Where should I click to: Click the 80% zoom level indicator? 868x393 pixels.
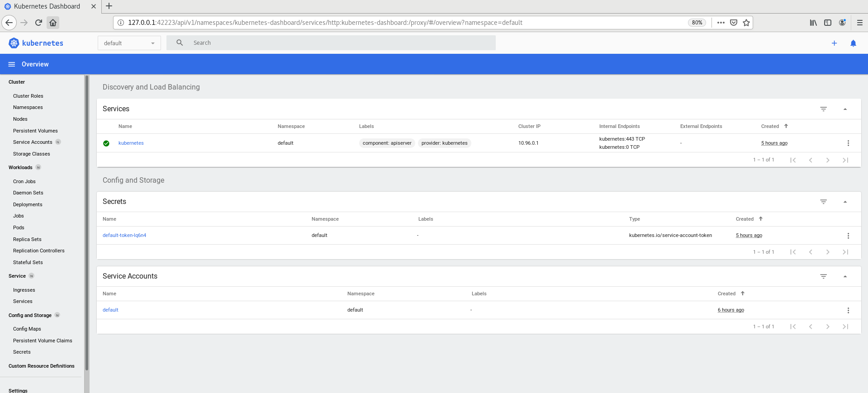pos(697,23)
